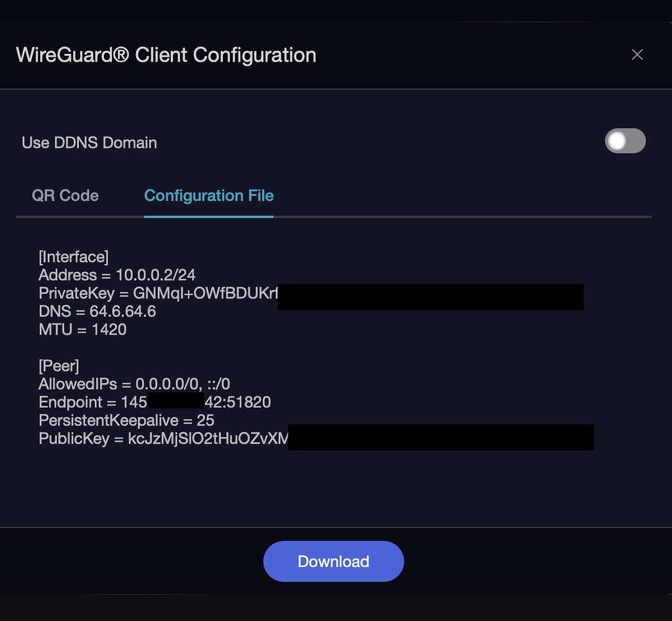The height and width of the screenshot is (621, 672).
Task: Select the [Interface] section header text
Action: click(74, 256)
